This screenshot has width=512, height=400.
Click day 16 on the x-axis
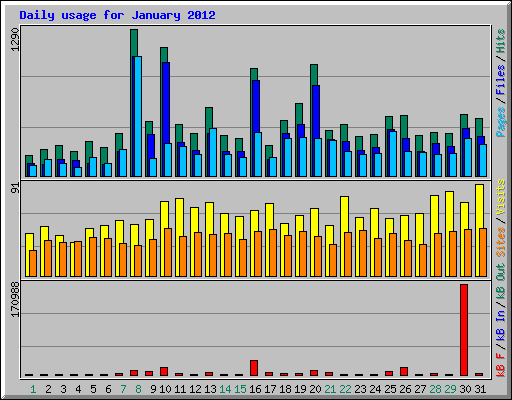click(x=255, y=389)
